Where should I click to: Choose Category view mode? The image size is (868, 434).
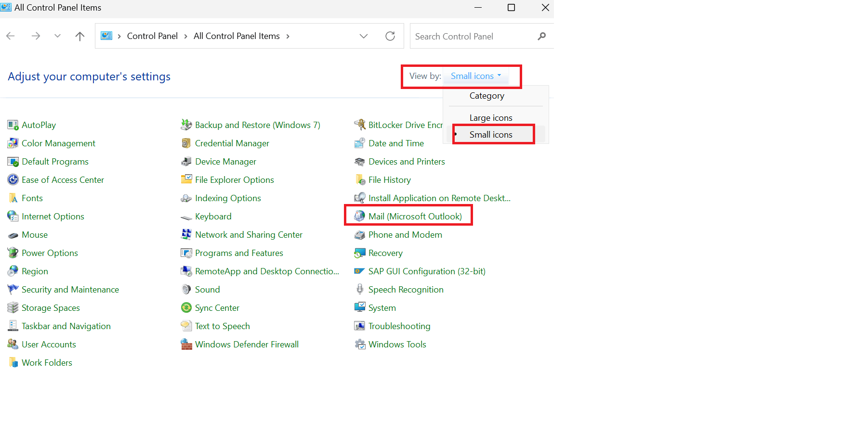coord(487,95)
